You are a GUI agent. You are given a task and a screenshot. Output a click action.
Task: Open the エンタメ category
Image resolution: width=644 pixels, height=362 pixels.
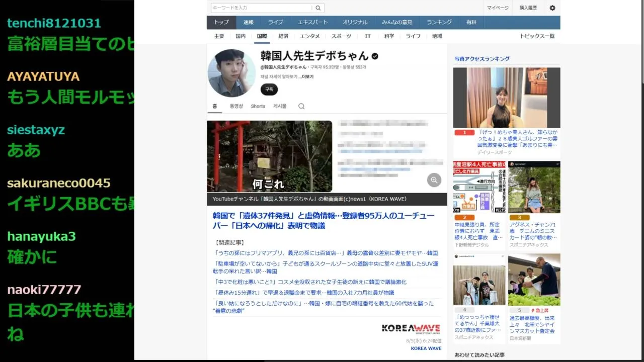coord(310,36)
